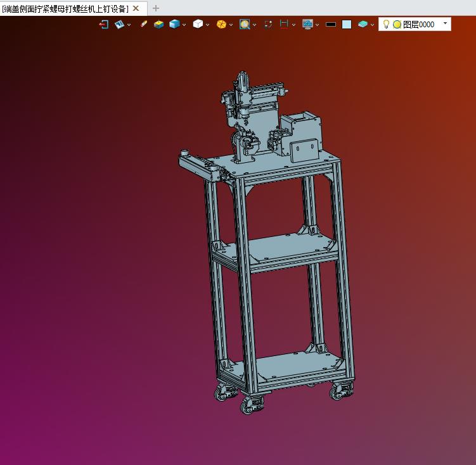Select the 端盖侧面拧紧螺母打螺丝机上钉设备 document tab
The height and width of the screenshot is (465, 476).
coord(65,8)
